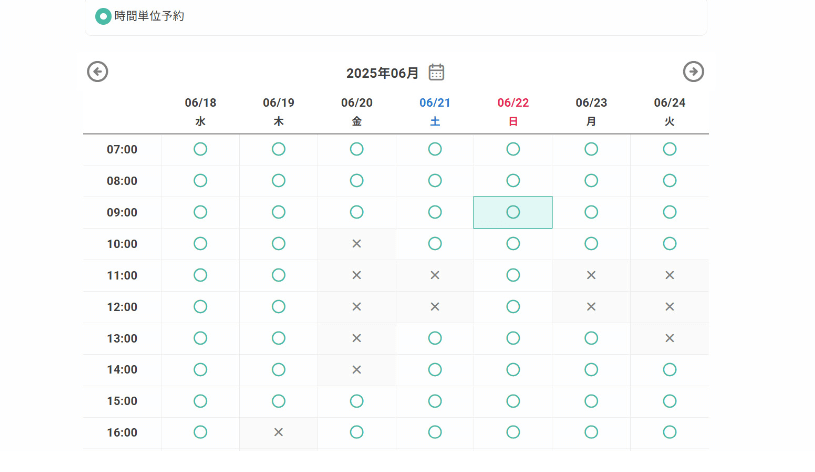Choose the 11:00 slot on 06/22
The width and height of the screenshot is (815, 472).
(x=513, y=275)
